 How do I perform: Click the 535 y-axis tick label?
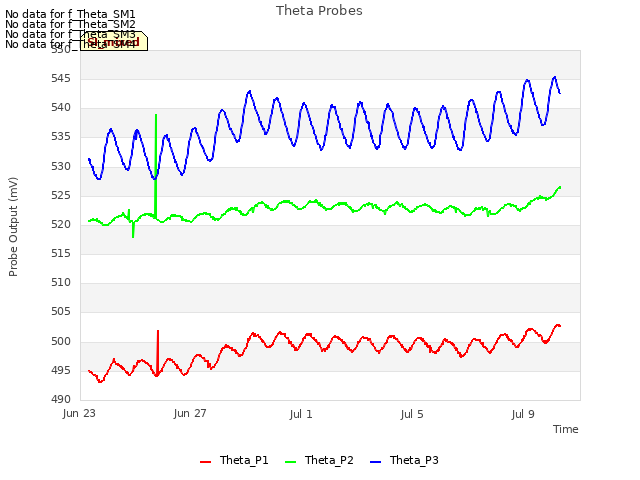coord(61,137)
